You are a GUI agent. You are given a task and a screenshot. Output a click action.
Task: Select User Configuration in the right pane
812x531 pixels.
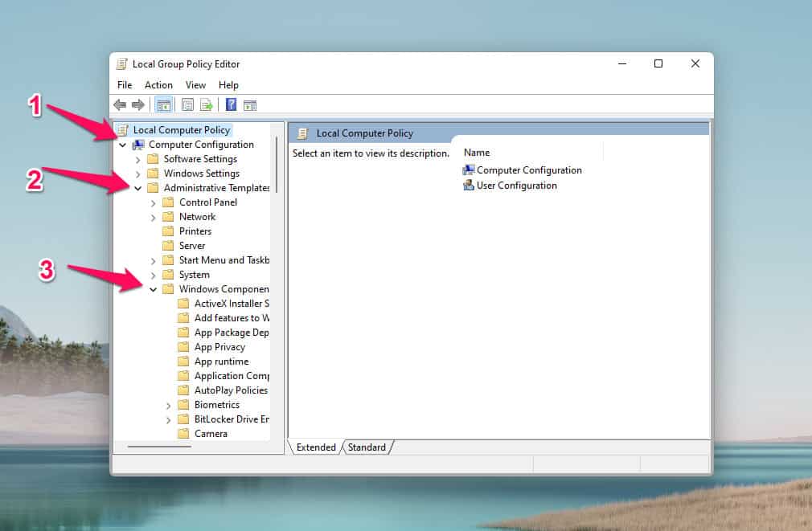516,186
